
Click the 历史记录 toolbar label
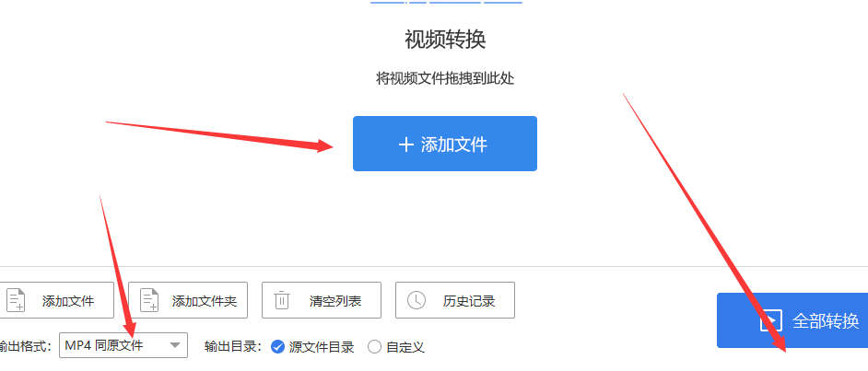469,301
